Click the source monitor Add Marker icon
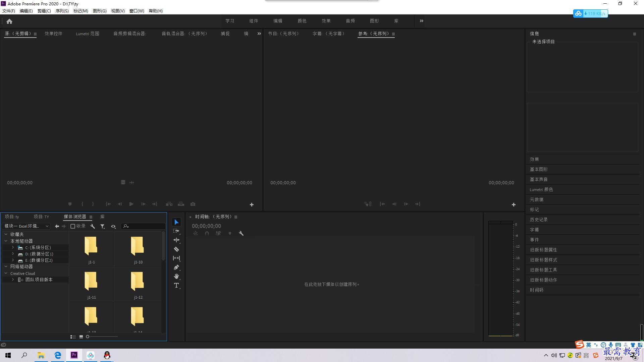 tap(70, 204)
